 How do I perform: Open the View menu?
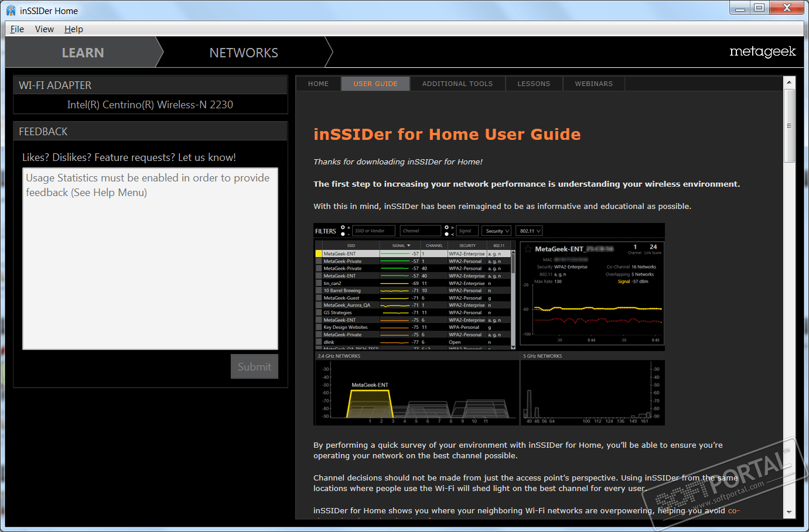[45, 29]
